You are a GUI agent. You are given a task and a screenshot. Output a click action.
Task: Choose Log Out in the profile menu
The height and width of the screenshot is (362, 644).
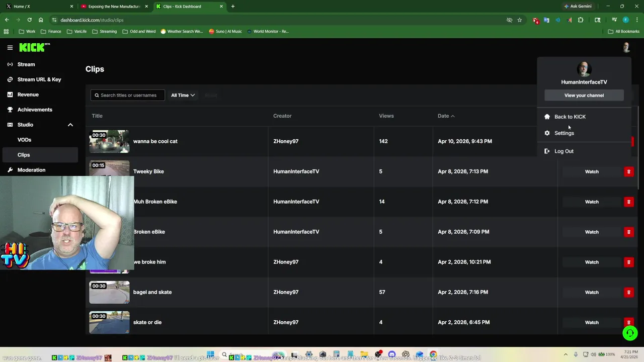[563, 151]
